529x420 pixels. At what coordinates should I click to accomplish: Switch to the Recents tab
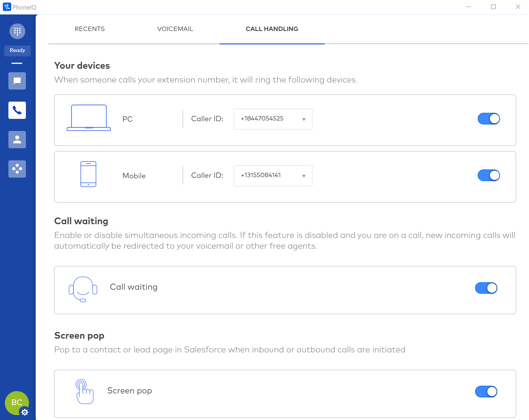coord(90,29)
